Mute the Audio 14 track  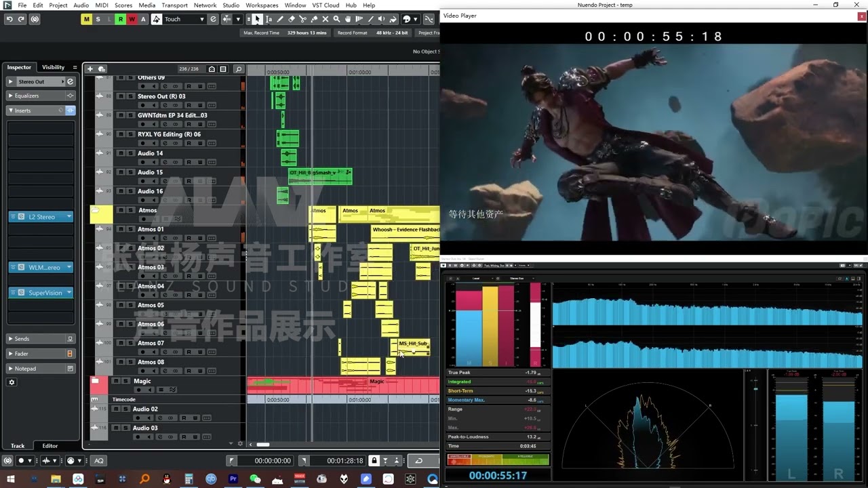tap(121, 153)
